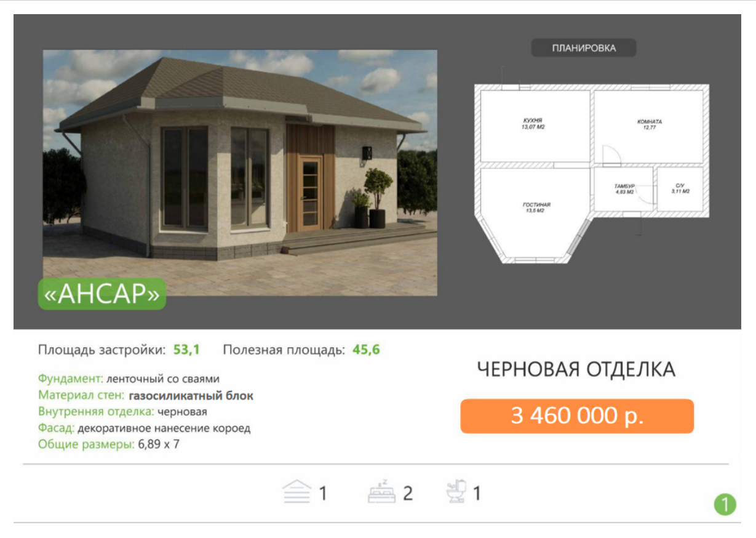
Task: Click the Материал стен газосиликатный блок text
Action: point(146,396)
